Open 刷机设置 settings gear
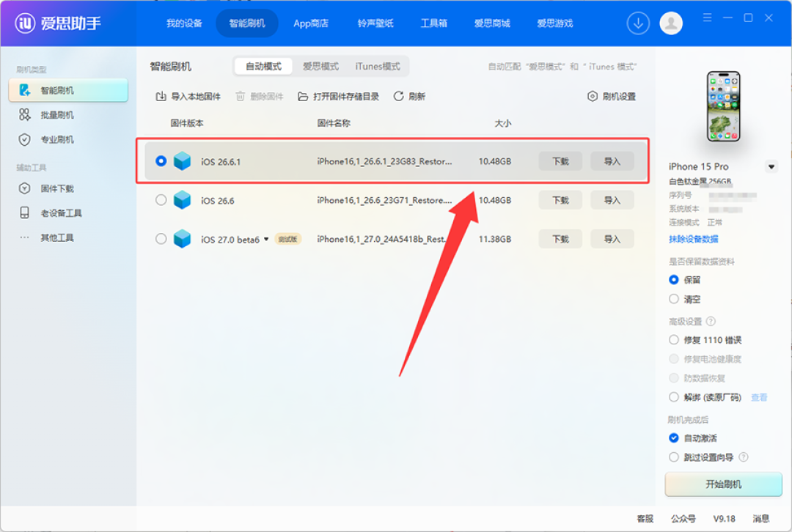This screenshot has height=532, width=792. click(x=593, y=97)
